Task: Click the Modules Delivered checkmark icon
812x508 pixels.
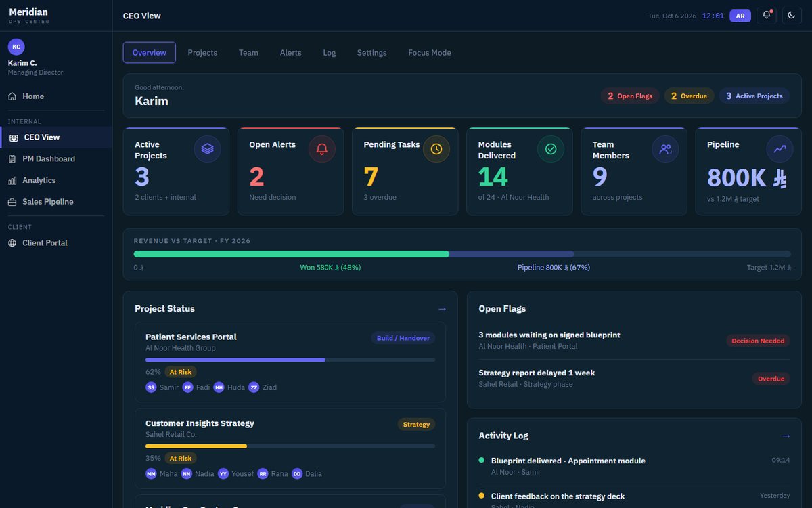Action: pos(551,149)
